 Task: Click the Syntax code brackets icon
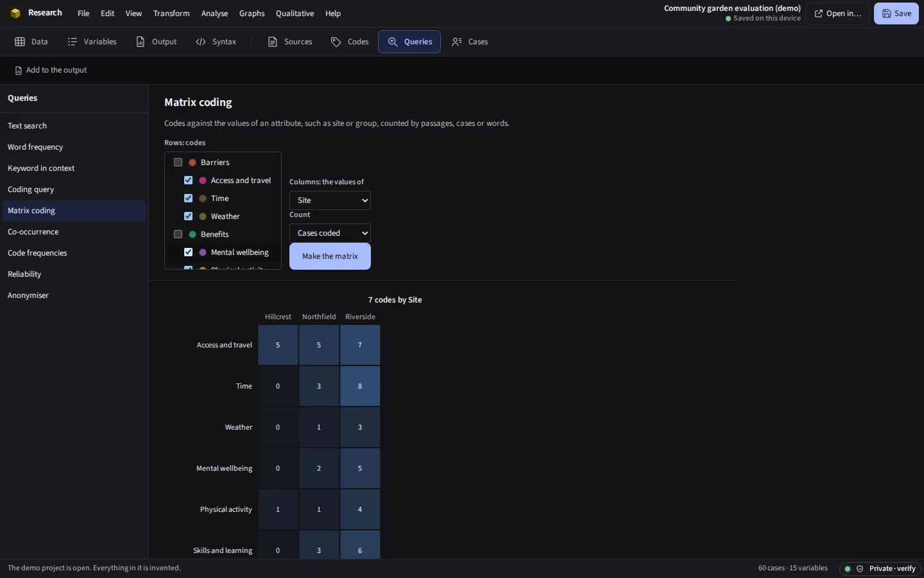tap(201, 42)
